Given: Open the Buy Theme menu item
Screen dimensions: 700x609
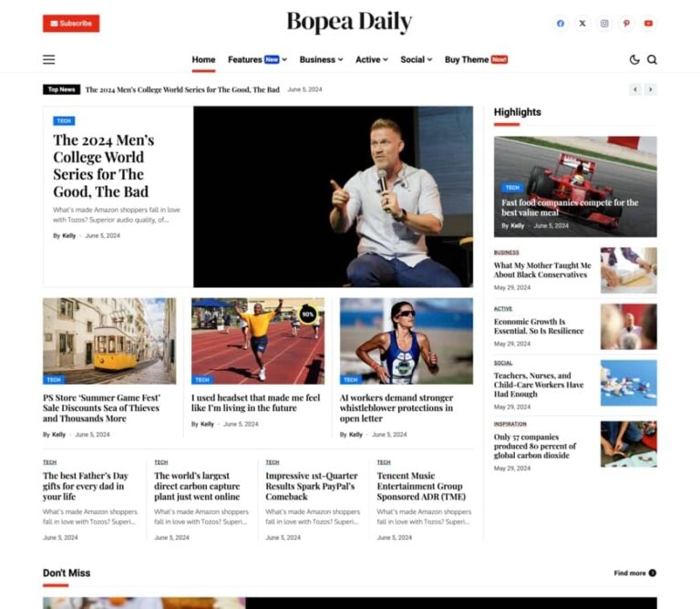Looking at the screenshot, I should tap(475, 59).
